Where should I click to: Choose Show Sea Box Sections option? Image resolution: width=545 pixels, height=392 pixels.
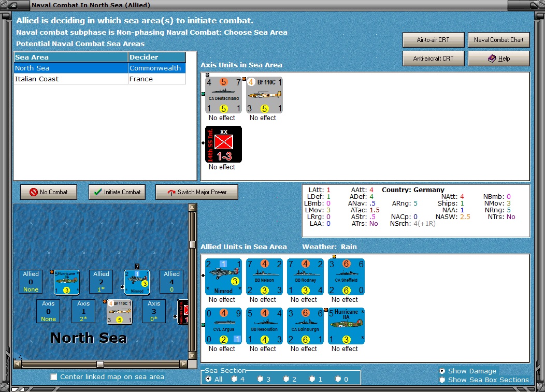[x=442, y=380]
